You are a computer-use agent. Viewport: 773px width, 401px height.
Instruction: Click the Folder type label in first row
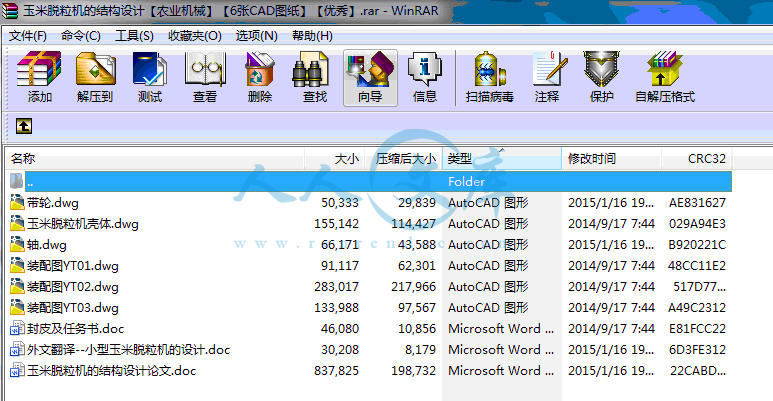pyautogui.click(x=466, y=182)
